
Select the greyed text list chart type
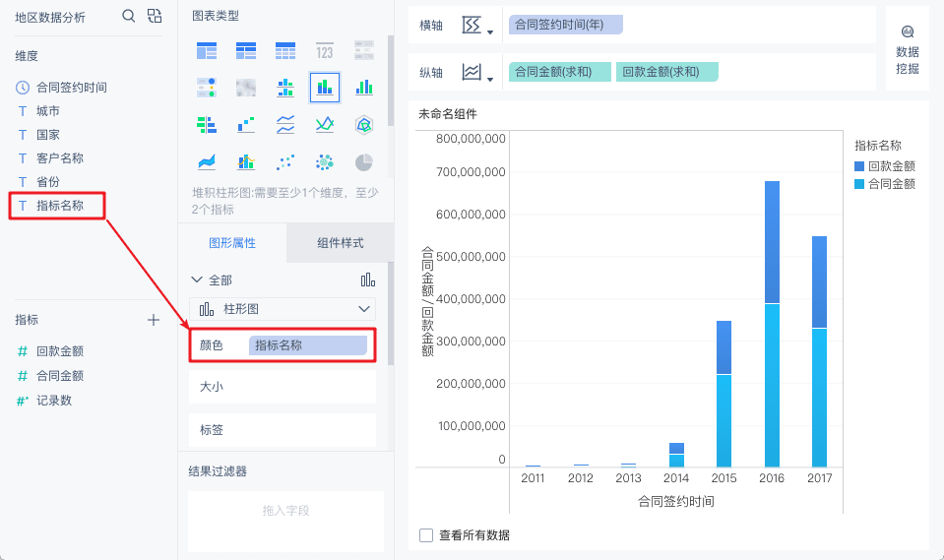(363, 50)
